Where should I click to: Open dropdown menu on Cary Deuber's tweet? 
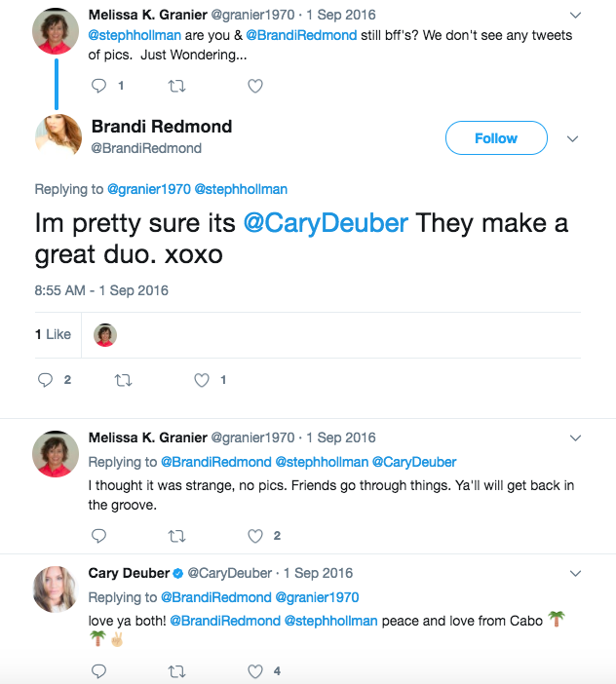click(575, 573)
